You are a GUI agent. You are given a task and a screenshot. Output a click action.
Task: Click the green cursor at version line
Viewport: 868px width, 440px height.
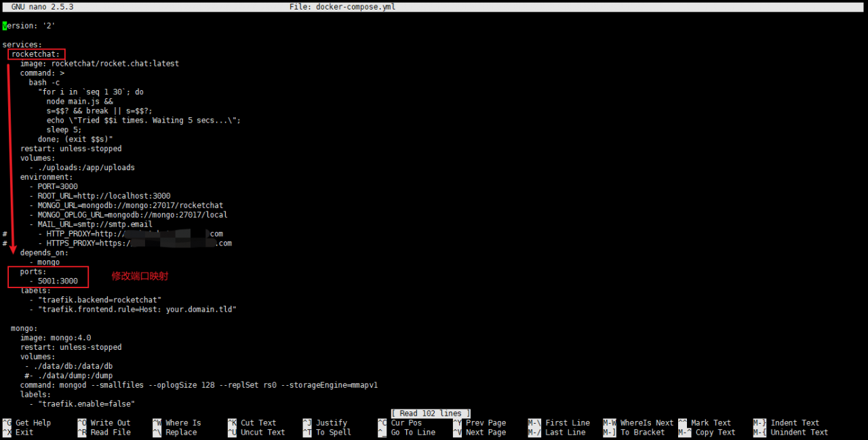(x=5, y=26)
